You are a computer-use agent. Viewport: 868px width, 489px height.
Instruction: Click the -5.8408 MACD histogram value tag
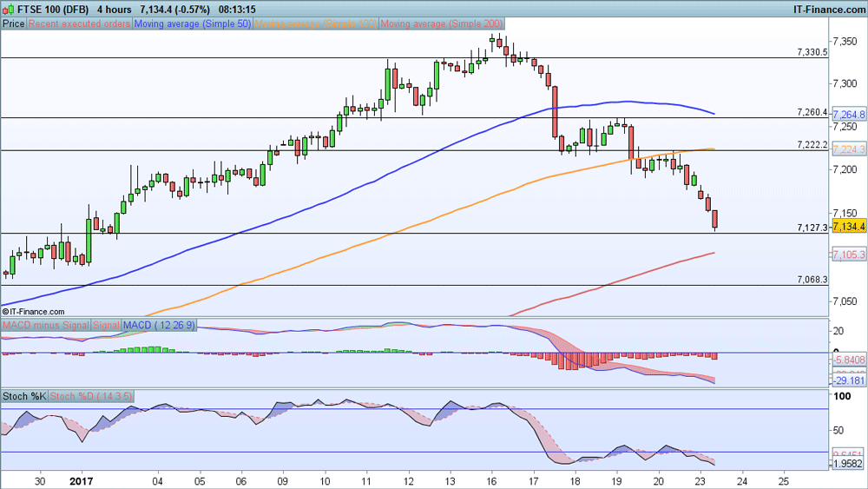[849, 360]
